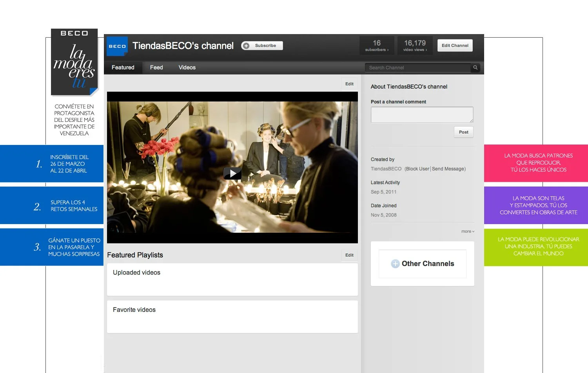The width and height of the screenshot is (588, 373).
Task: Click the Block User link
Action: [417, 169]
